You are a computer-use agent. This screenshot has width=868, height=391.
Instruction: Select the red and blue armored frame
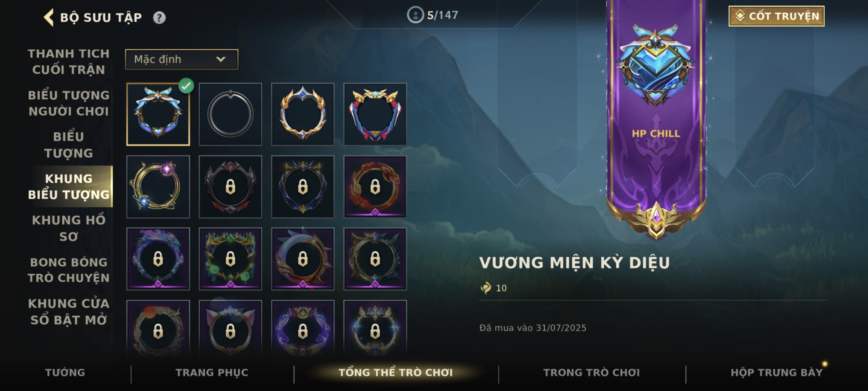coord(375,114)
